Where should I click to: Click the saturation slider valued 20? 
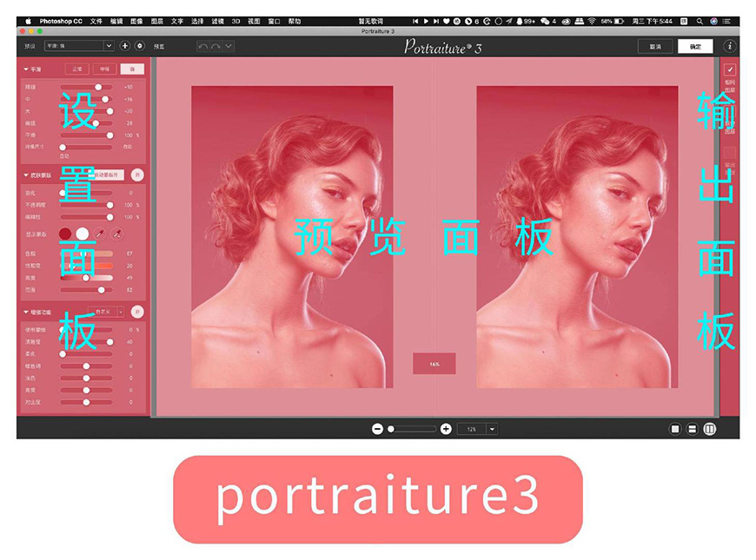click(86, 266)
